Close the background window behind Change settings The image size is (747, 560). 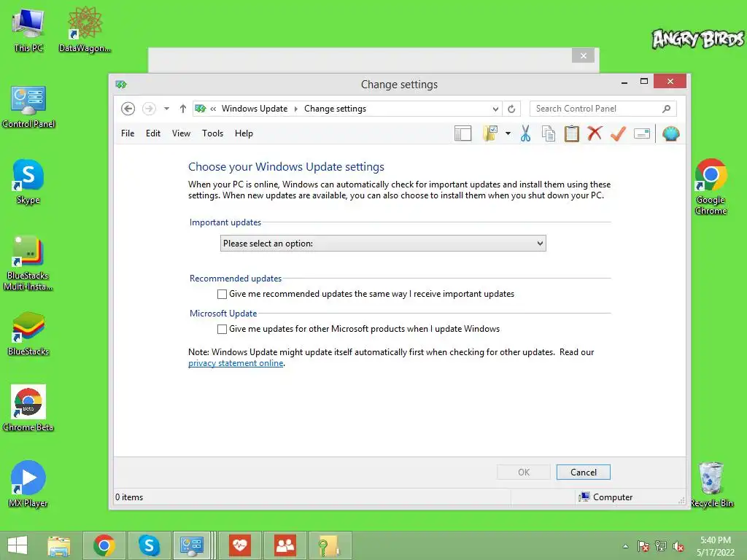[x=583, y=55]
